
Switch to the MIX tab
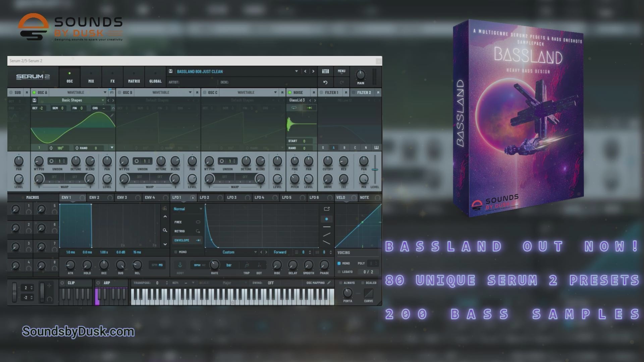pyautogui.click(x=91, y=77)
